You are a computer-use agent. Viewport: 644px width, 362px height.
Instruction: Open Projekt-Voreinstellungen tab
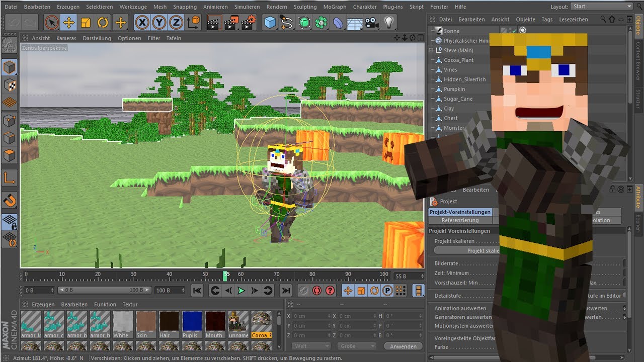tap(460, 212)
